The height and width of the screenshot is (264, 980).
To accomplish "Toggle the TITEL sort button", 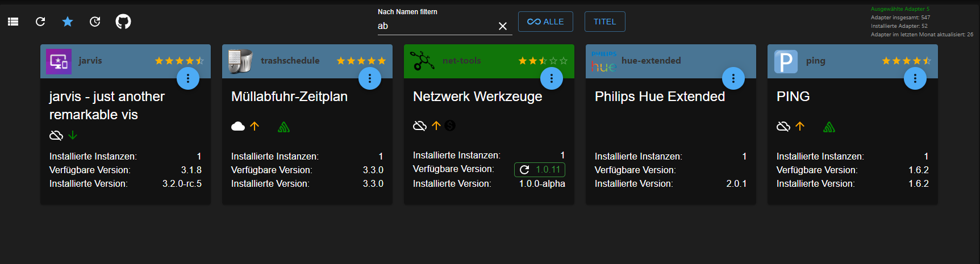I will [604, 22].
